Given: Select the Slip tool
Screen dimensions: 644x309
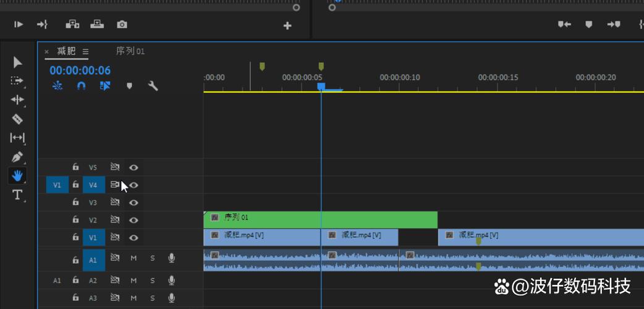Looking at the screenshot, I should 17,138.
